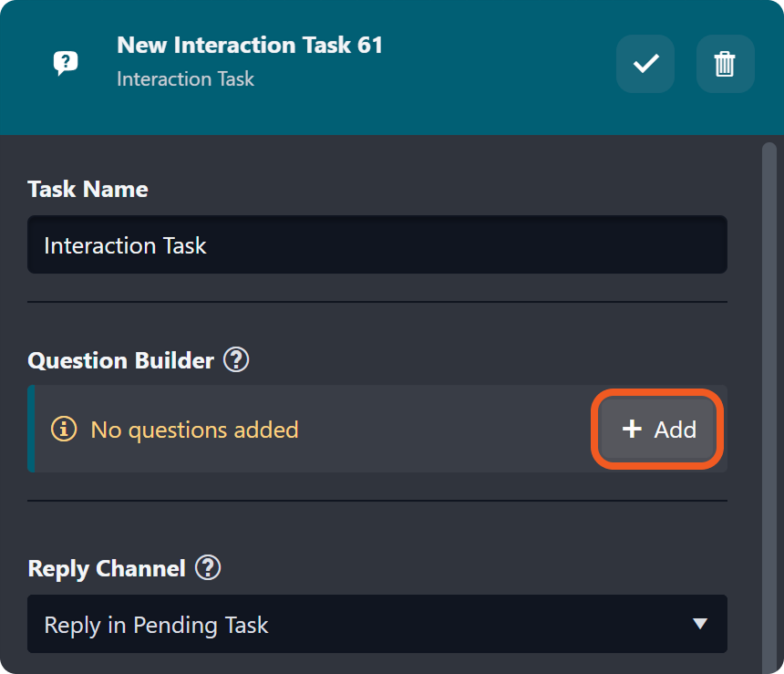Click the vertical scrollbar on the right

[x=769, y=365]
